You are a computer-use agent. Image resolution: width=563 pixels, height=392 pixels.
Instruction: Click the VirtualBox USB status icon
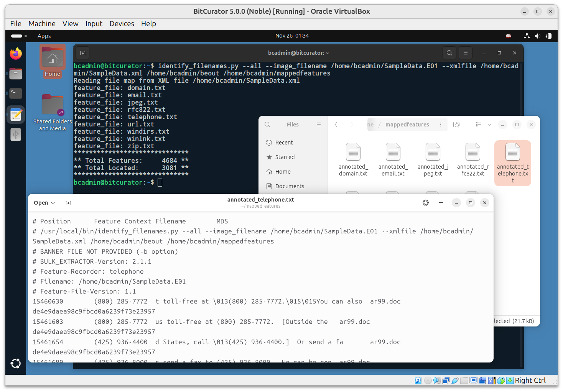(455, 381)
